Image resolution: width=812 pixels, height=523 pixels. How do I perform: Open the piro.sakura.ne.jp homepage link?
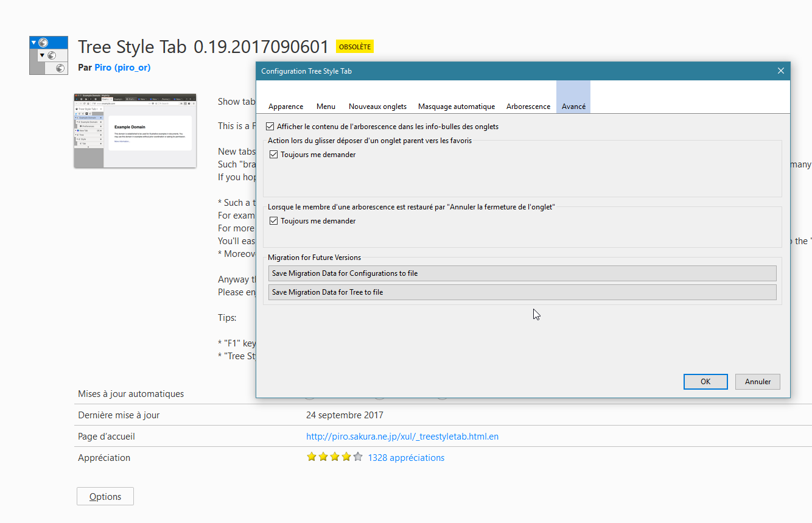[x=402, y=437]
